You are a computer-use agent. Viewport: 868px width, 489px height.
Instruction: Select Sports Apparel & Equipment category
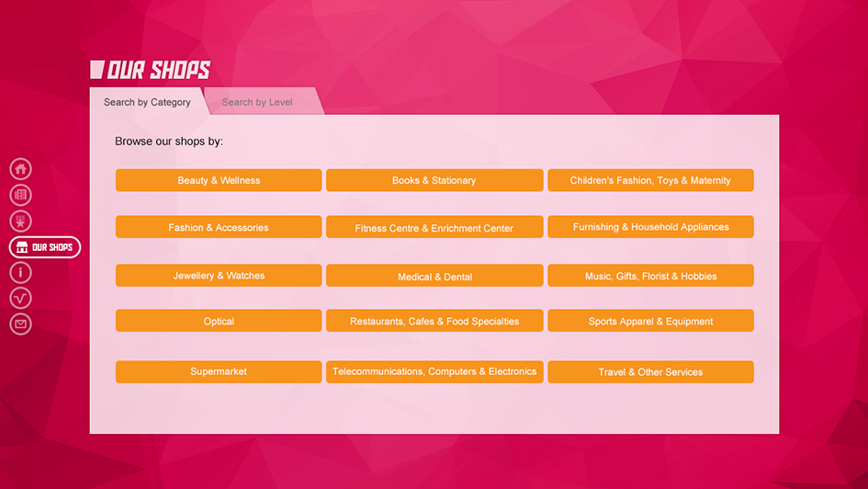(x=650, y=321)
